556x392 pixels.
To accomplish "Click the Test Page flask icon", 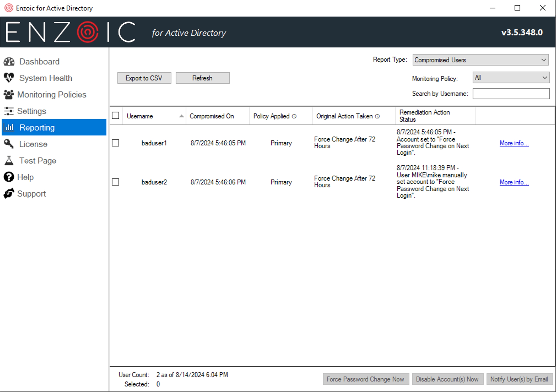I will [x=9, y=160].
